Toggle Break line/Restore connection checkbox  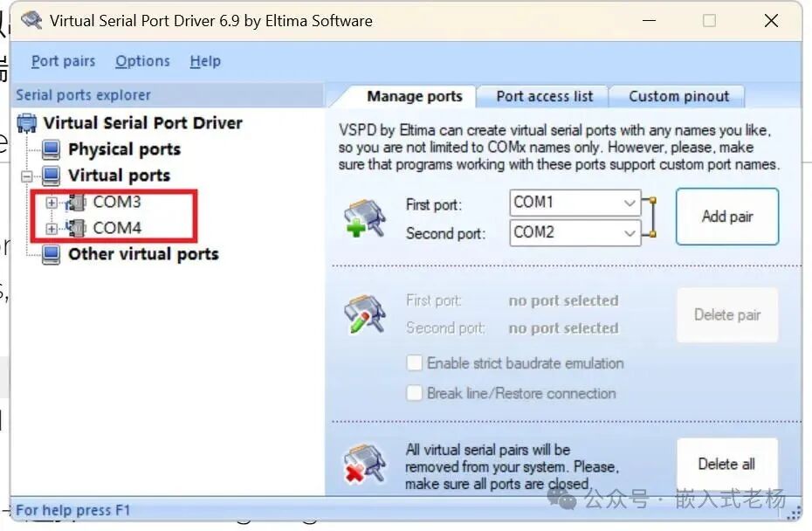pyautogui.click(x=414, y=393)
